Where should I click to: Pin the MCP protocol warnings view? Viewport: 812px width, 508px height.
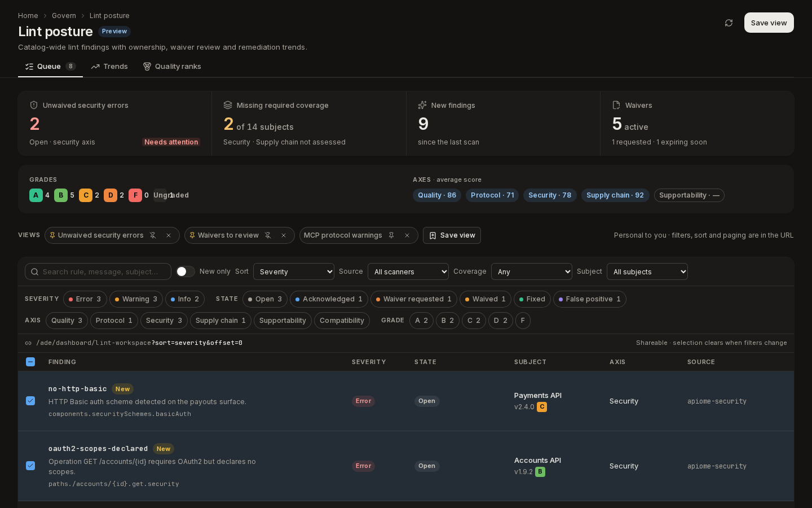[x=391, y=235]
